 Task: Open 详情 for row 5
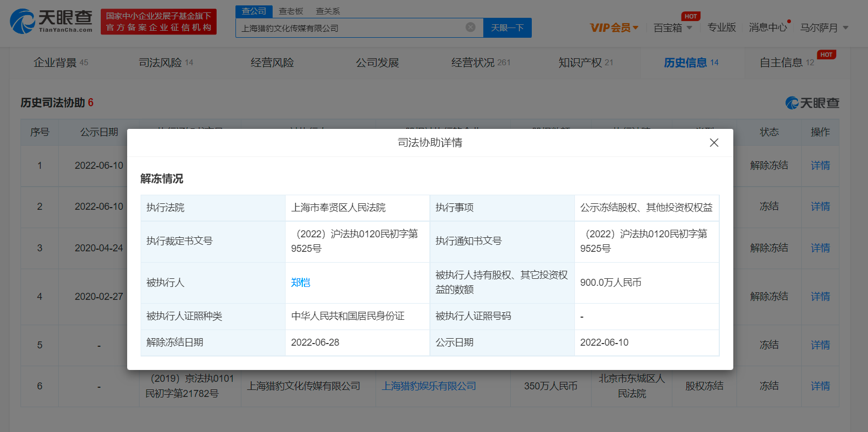820,345
